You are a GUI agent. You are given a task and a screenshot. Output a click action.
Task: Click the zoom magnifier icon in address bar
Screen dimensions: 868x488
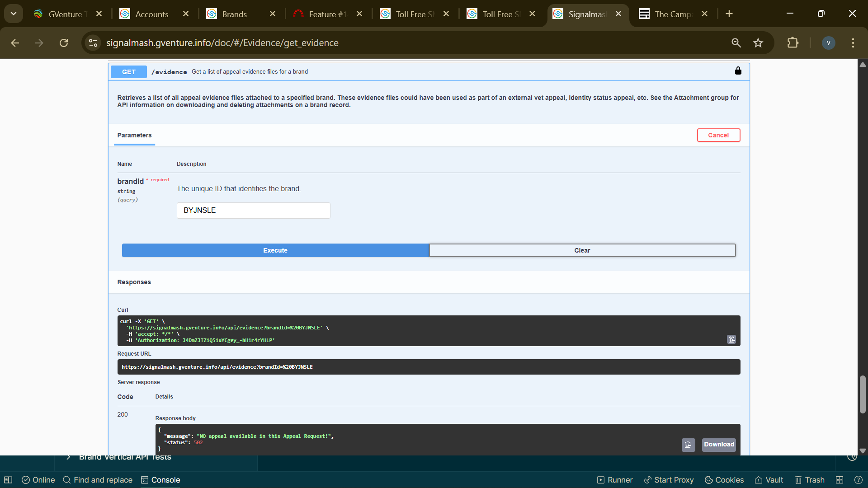(736, 43)
